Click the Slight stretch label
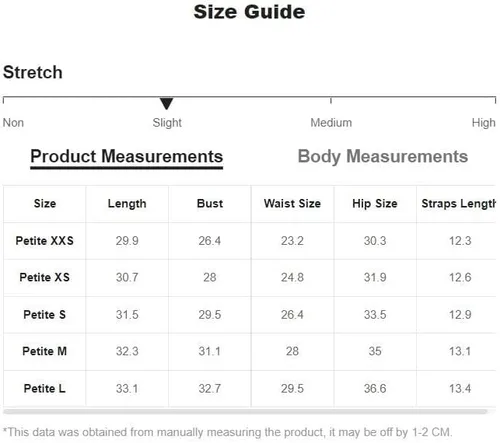The image size is (500, 443). 167,123
